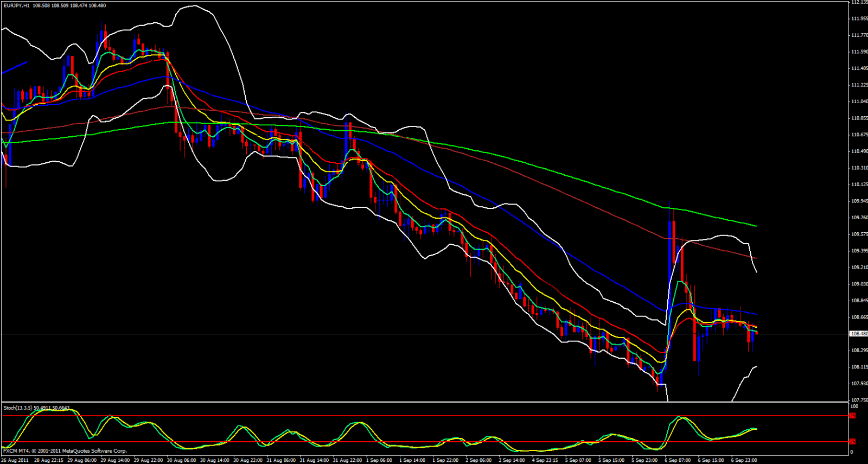Click the 26 Aug 2011 date label
The height and width of the screenshot is (464, 868).
[15, 460]
